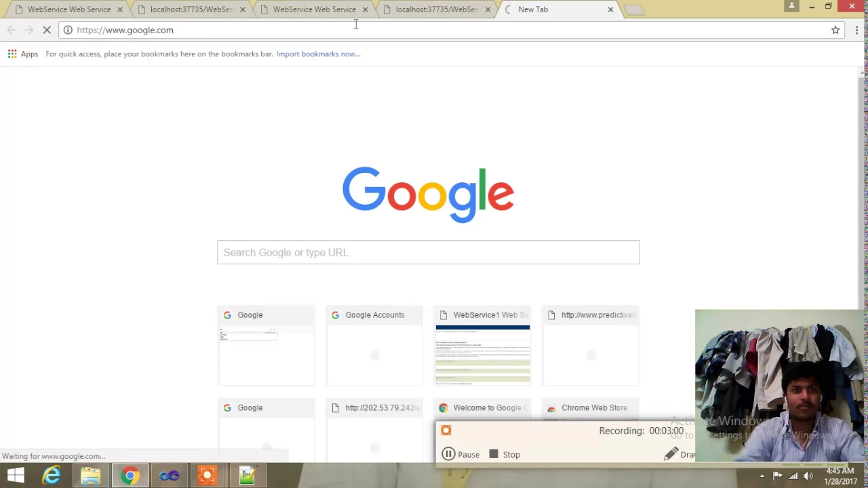Click the Google logo

pos(428,194)
